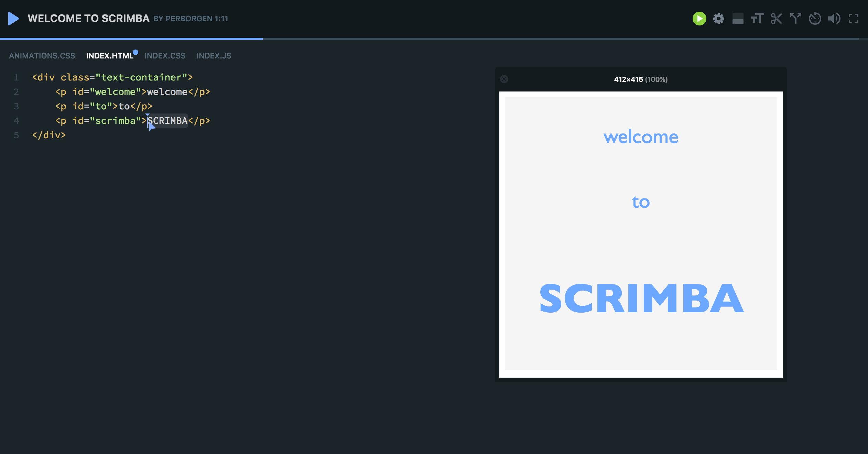Adjust font size with the text-size icon
Image resolution: width=868 pixels, height=454 pixels.
pyautogui.click(x=757, y=19)
